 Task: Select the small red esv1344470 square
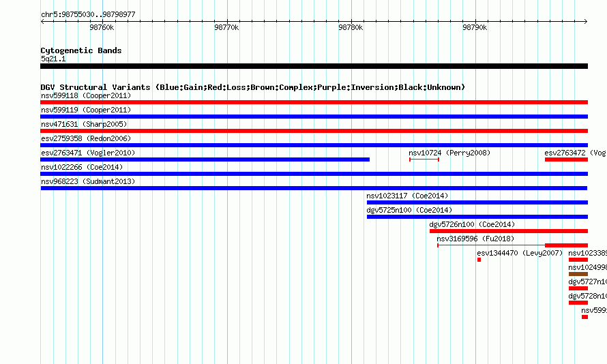click(x=479, y=260)
